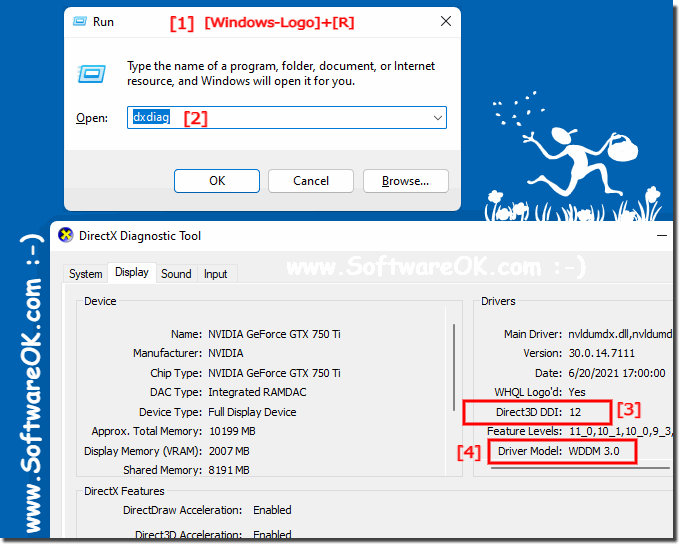680x545 pixels.
Task: Cancel the Run dialog
Action: pos(311,181)
